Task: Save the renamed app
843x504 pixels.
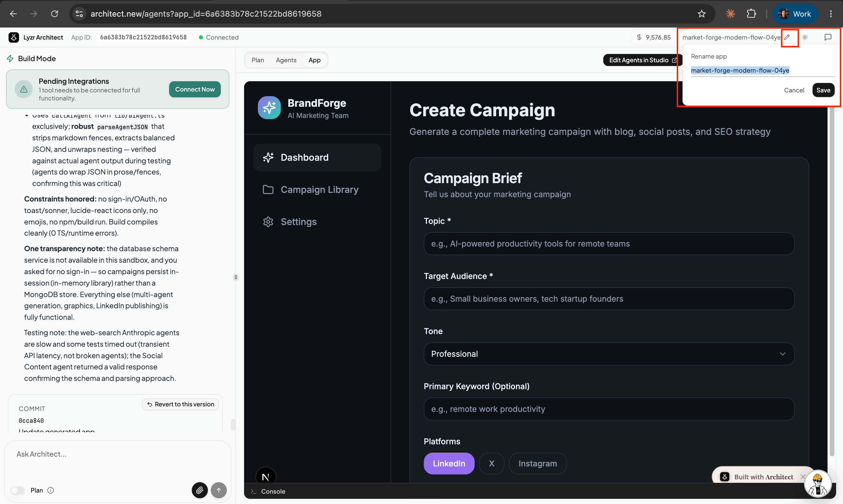Action: click(x=823, y=90)
